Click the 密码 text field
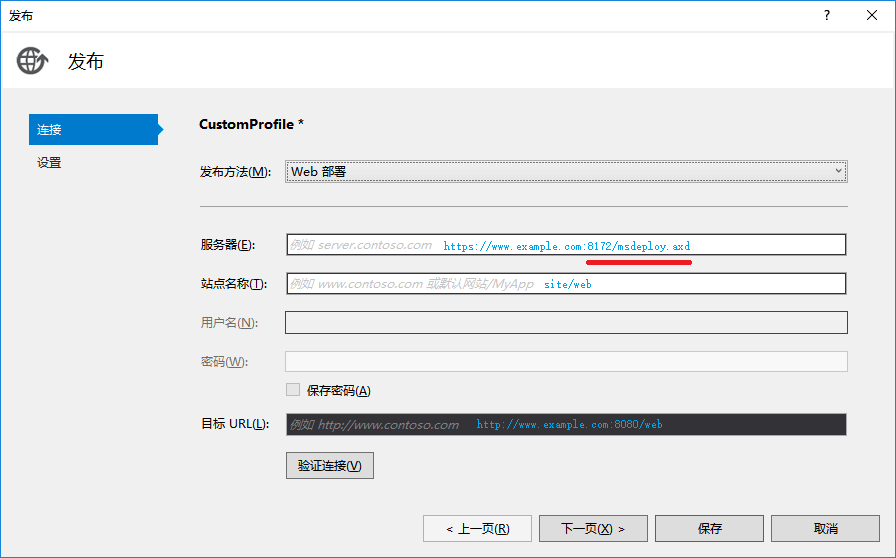The height and width of the screenshot is (558, 896). [566, 361]
